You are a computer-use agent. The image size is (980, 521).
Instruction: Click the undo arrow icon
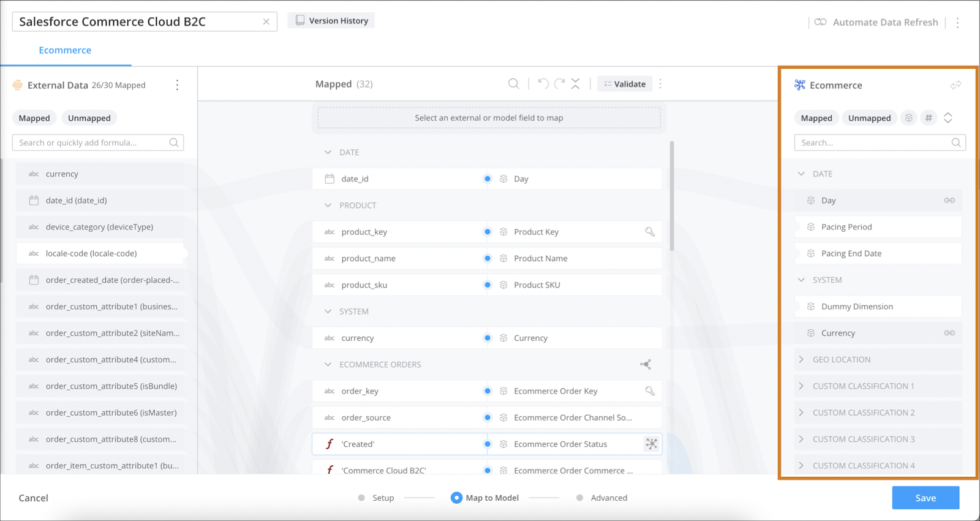point(543,84)
